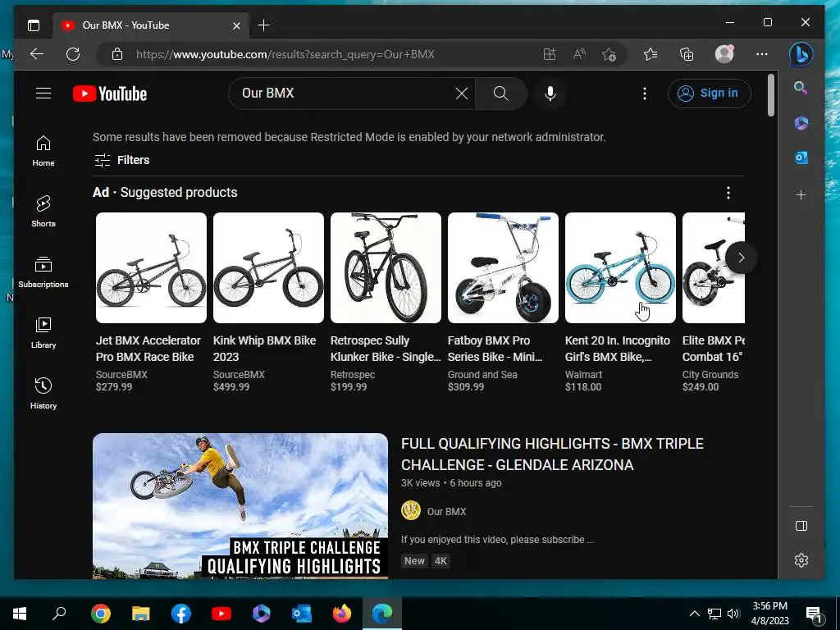Click the browser Back arrow
This screenshot has width=840, height=630.
click(x=37, y=54)
